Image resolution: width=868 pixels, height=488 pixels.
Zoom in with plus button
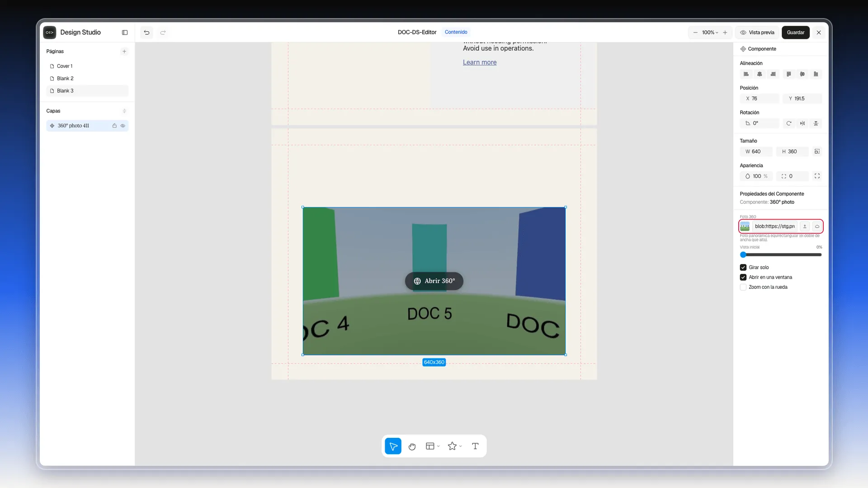725,33
